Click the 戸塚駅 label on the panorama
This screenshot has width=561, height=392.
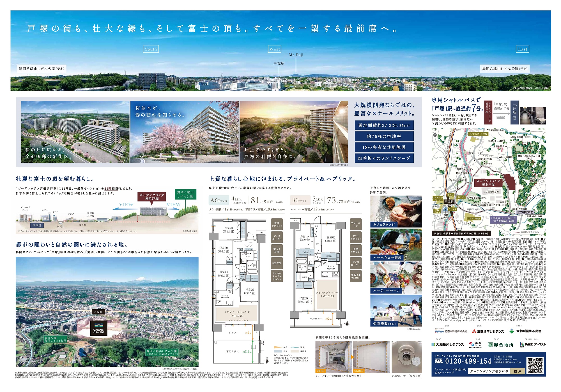279,64
